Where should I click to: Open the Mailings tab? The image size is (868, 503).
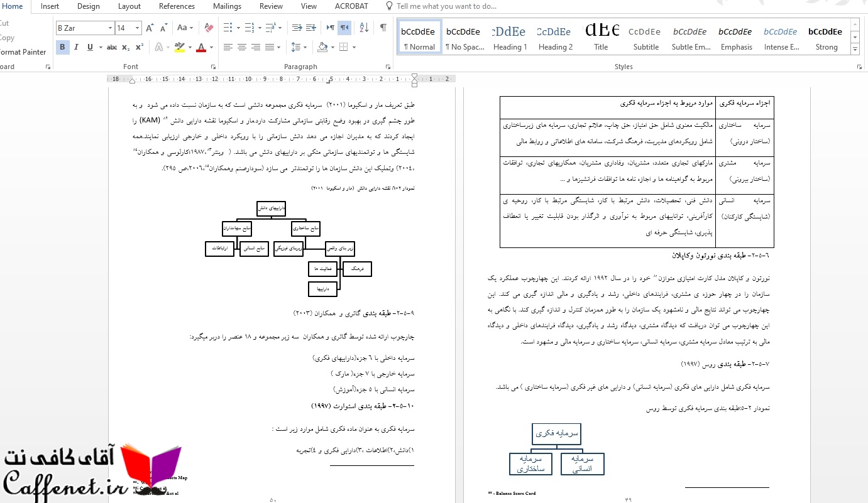[227, 6]
